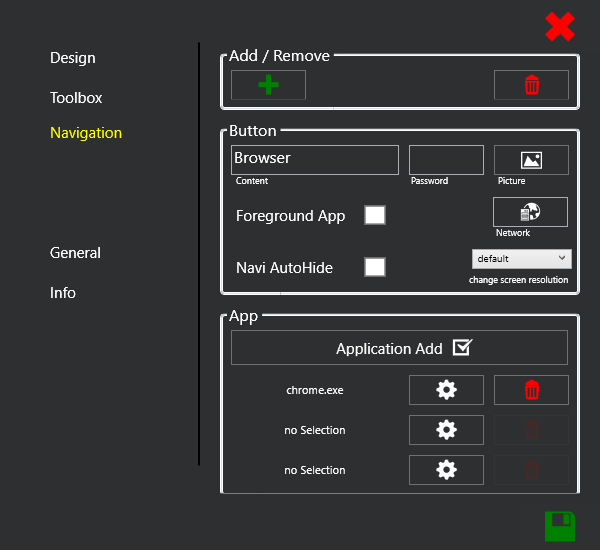Select the Navigation menu item

86,133
